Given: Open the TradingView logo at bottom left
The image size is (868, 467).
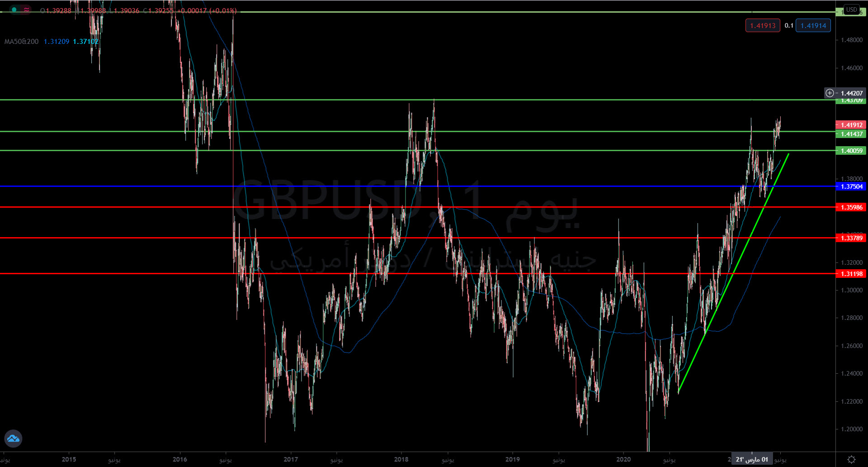Looking at the screenshot, I should [x=13, y=438].
